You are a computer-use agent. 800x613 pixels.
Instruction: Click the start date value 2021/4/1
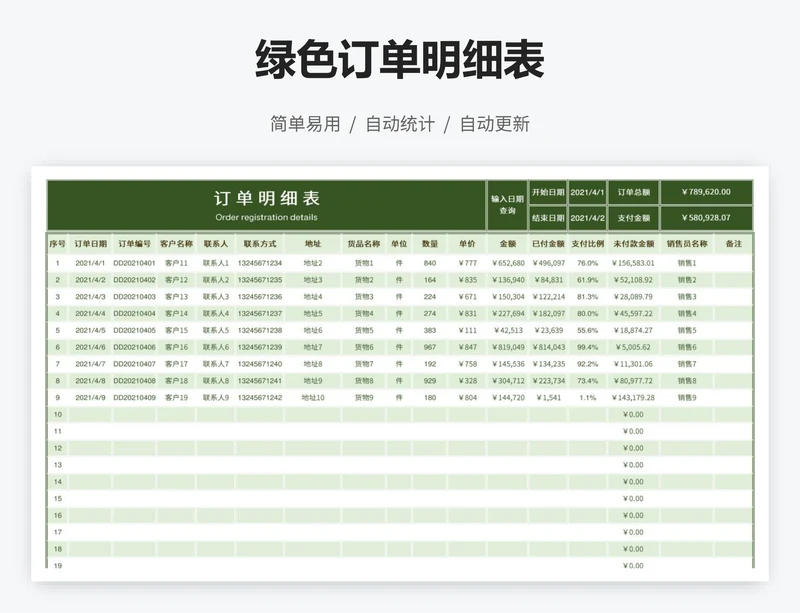pos(587,192)
